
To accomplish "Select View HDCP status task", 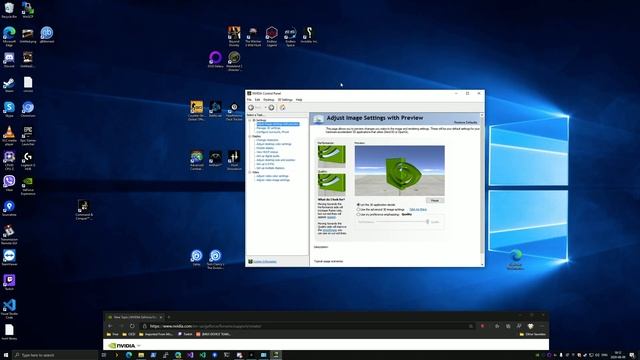I will 267,152.
